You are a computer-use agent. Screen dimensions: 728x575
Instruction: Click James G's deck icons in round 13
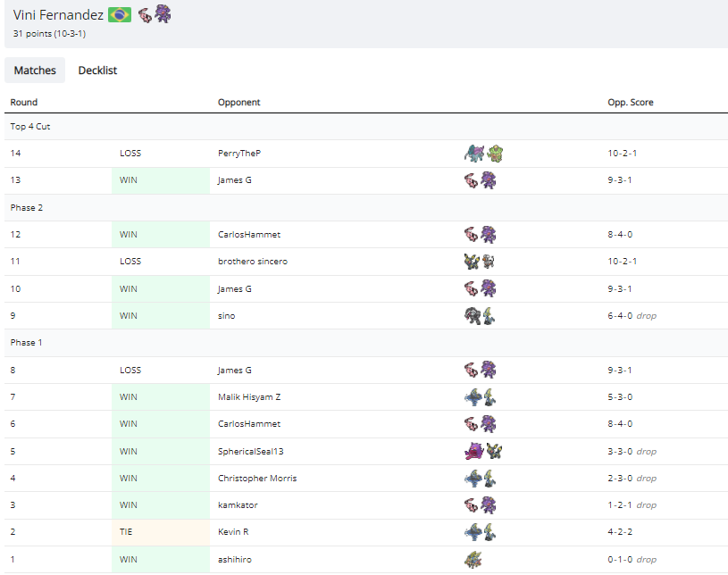(480, 180)
